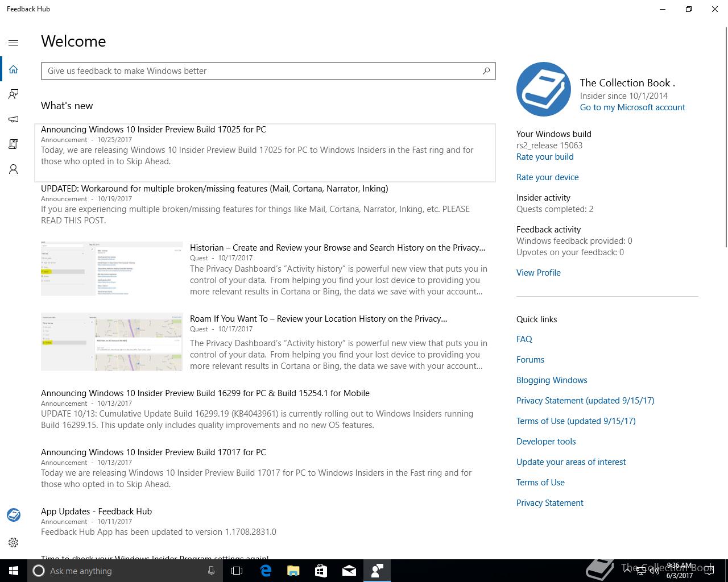728x582 pixels.
Task: Open the Build 16299 & 15254.1 announcement
Action: click(205, 393)
